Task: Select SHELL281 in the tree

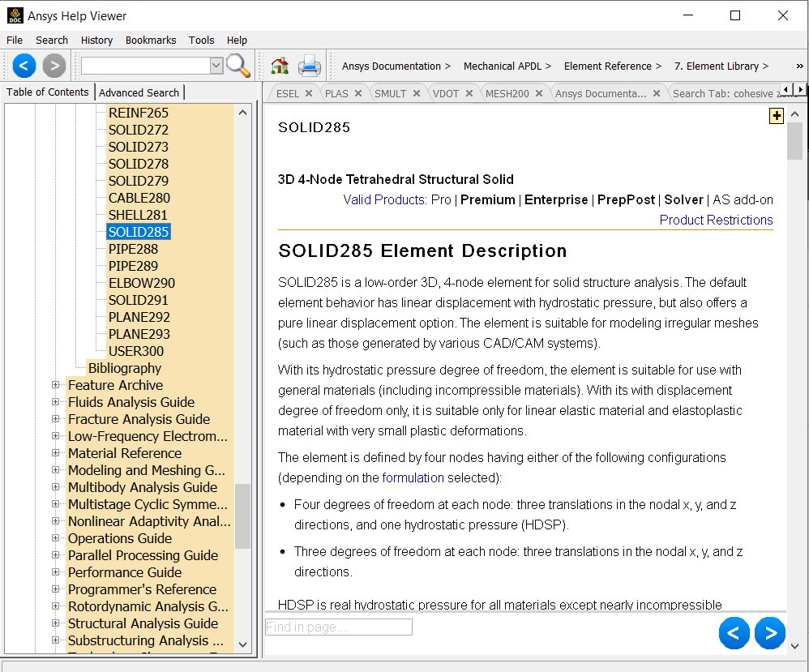Action: 138,216
